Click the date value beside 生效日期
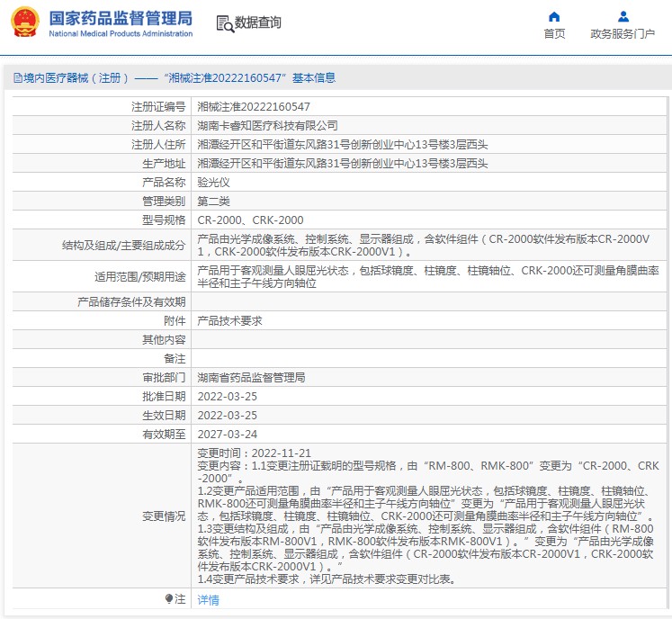This screenshot has width=672, height=619. pyautogui.click(x=227, y=415)
